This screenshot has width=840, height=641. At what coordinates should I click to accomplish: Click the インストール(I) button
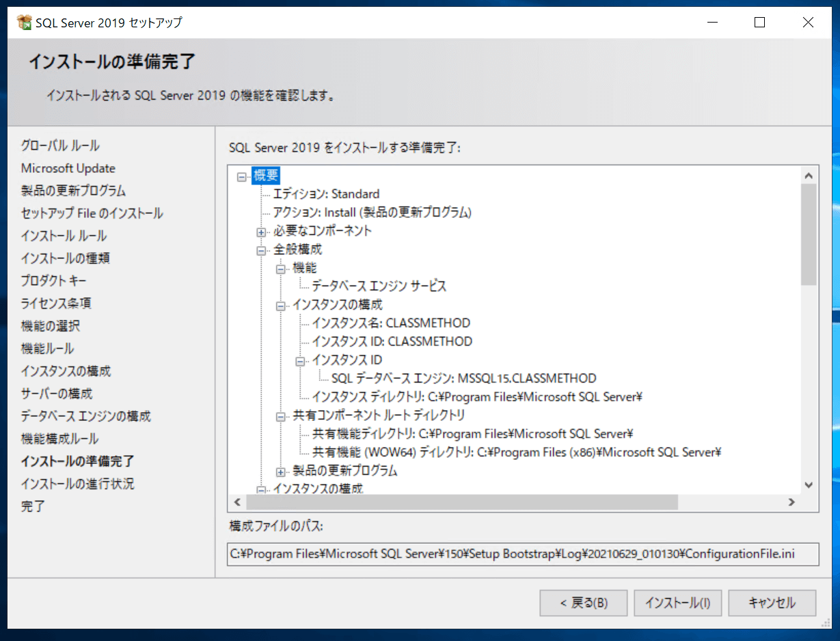(x=677, y=603)
